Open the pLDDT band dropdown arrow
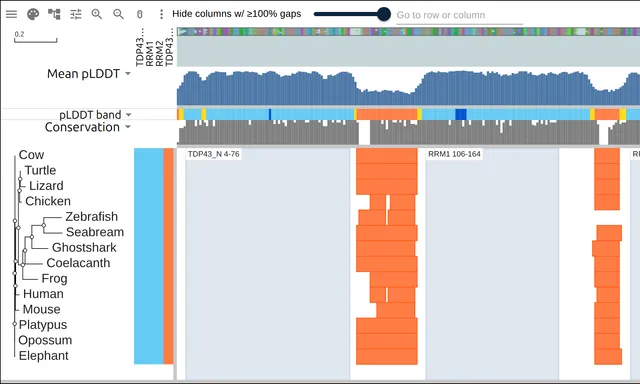The image size is (640, 384). click(129, 115)
